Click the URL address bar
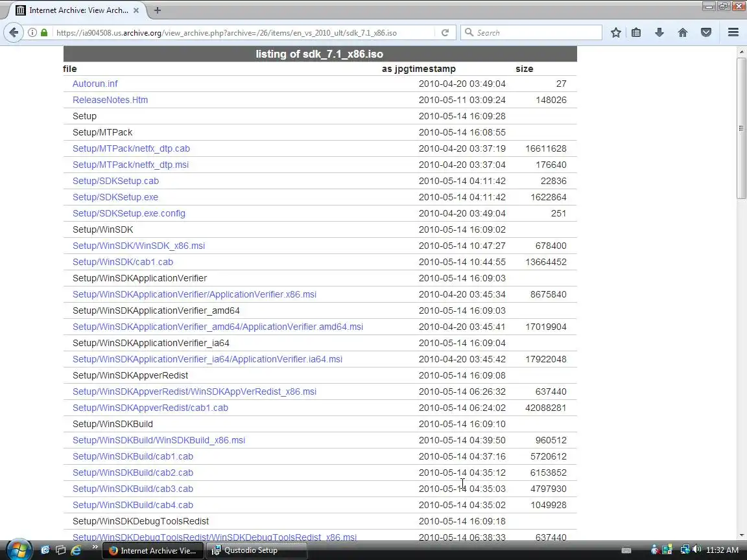 243,32
